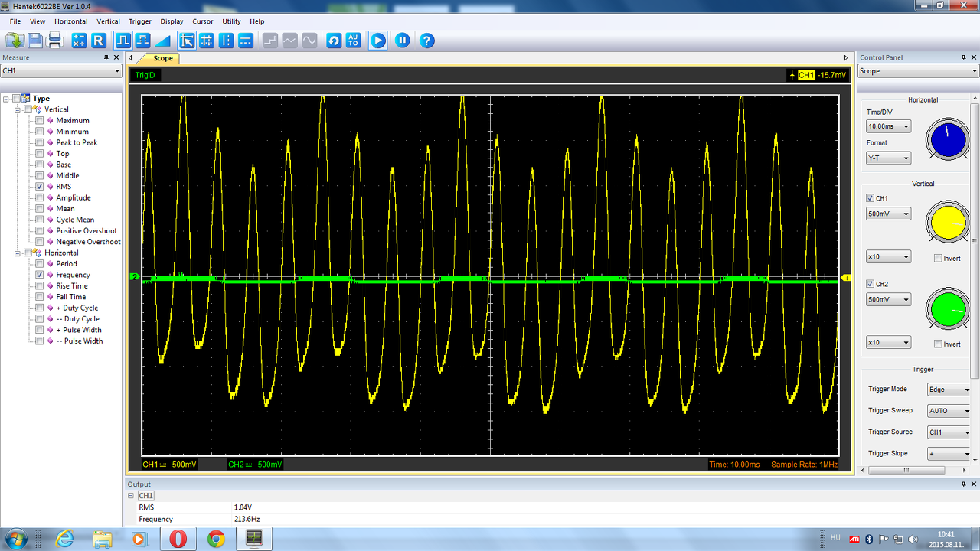The width and height of the screenshot is (980, 551).
Task: Check the Peak to Peak checkbox
Action: (x=39, y=142)
